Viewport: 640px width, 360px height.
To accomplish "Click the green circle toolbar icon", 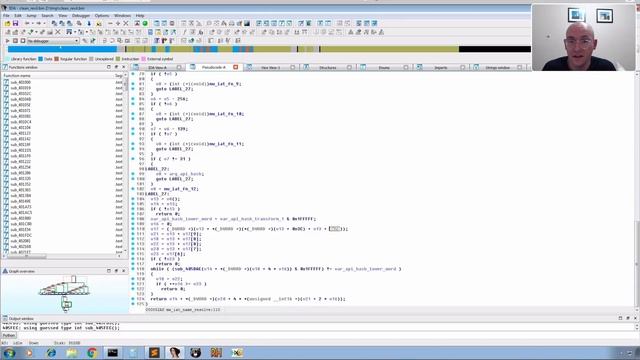I will click(145, 24).
